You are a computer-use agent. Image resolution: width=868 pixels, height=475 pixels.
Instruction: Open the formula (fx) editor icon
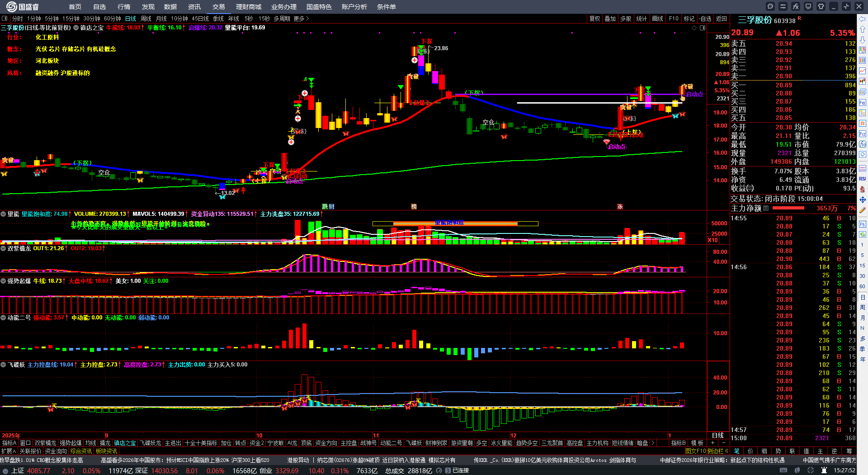pos(796,6)
